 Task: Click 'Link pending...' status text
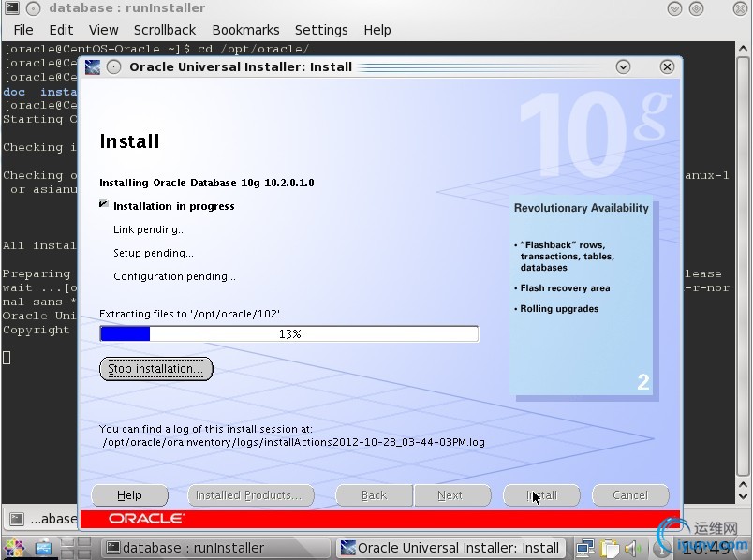[149, 229]
